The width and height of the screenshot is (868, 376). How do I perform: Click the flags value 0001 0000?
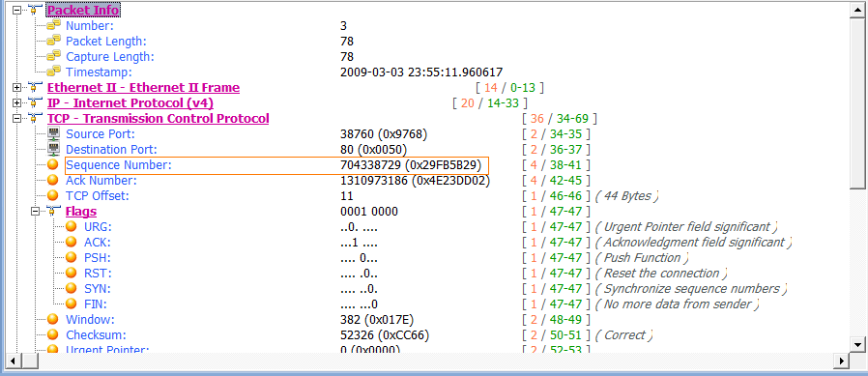coord(368,212)
